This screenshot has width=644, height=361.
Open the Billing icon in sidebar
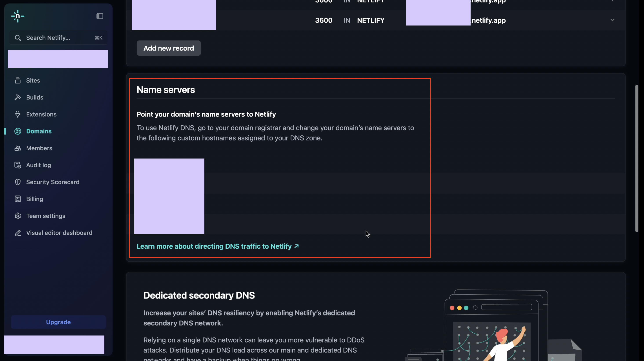click(18, 199)
